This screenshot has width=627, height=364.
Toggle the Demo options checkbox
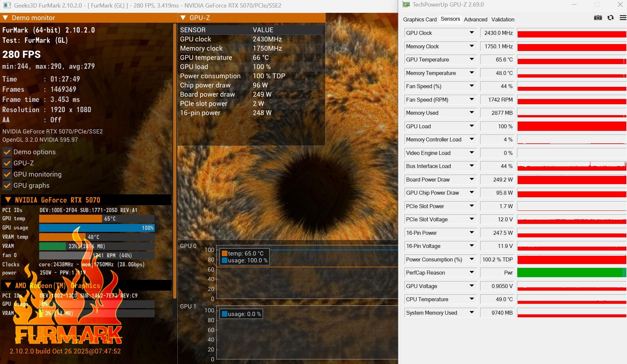click(7, 152)
